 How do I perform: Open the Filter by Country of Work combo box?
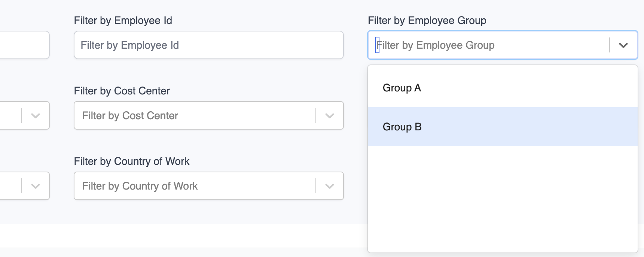(195, 186)
